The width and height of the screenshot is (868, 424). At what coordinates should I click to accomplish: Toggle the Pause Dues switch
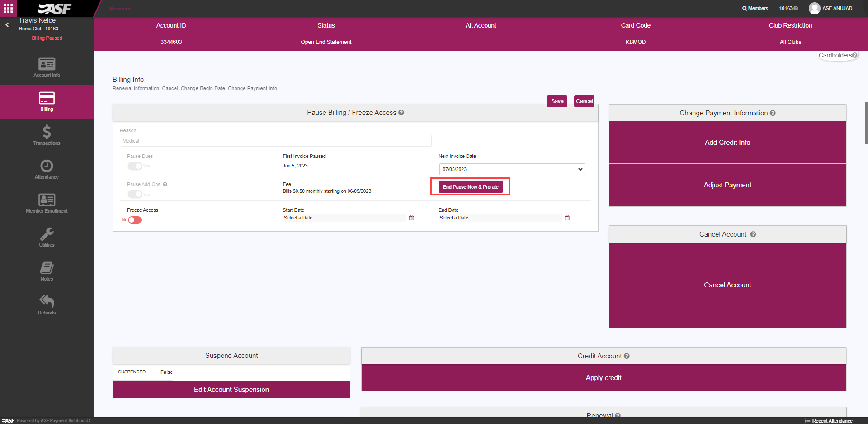point(135,166)
